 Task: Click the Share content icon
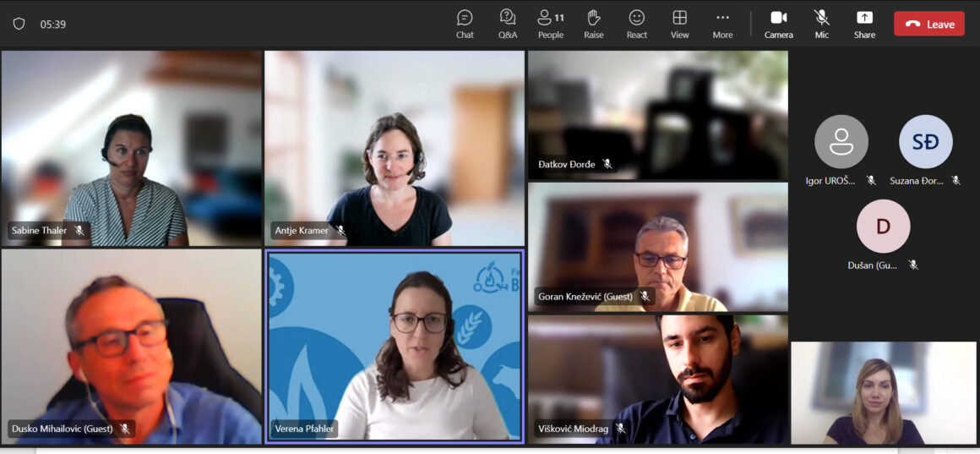point(864,24)
